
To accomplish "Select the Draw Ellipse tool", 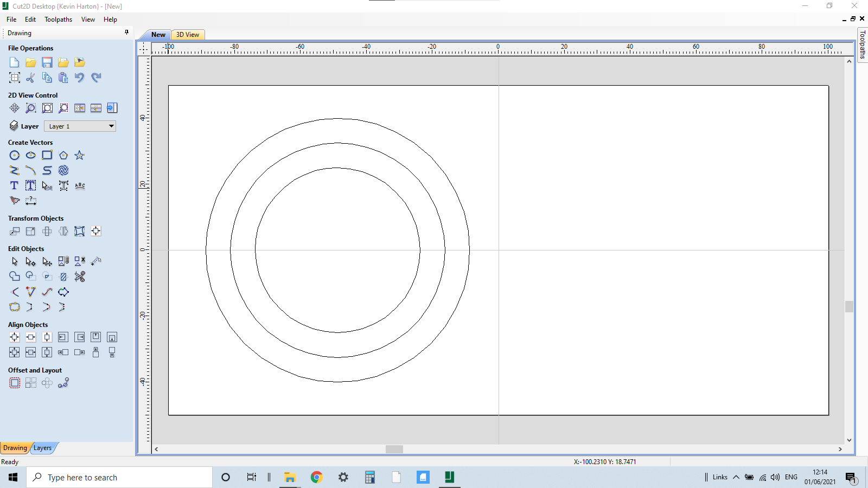I will [31, 155].
